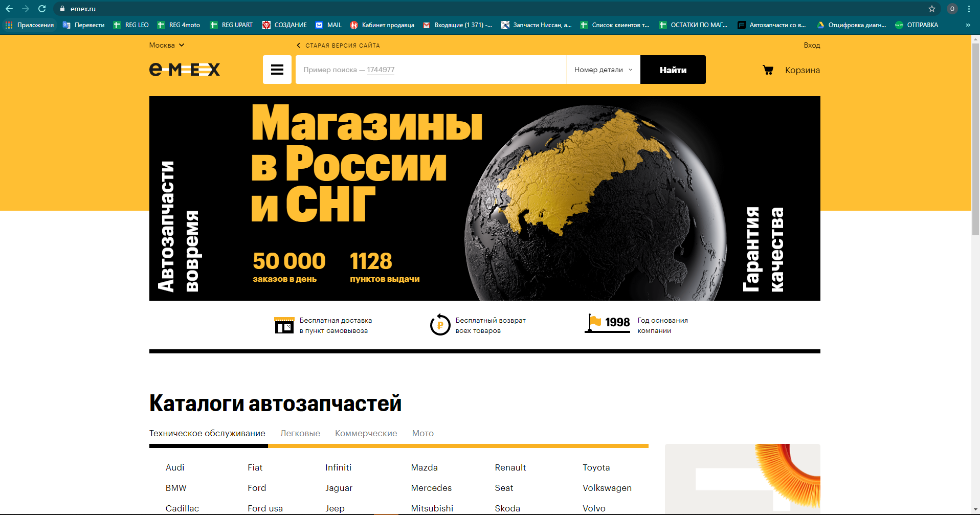Viewport: 980px width, 515px height.
Task: Bookmark this page with the star icon
Action: 932,9
